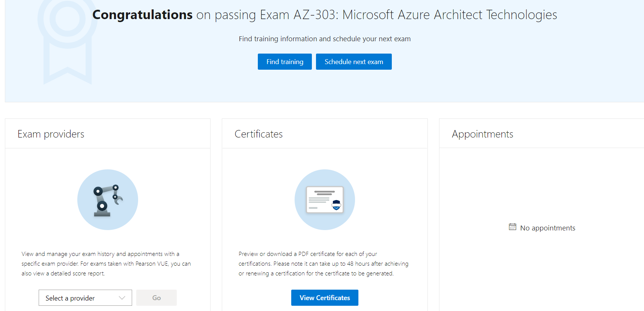Click the Exam providers heading
This screenshot has width=644, height=311.
pyautogui.click(x=51, y=134)
